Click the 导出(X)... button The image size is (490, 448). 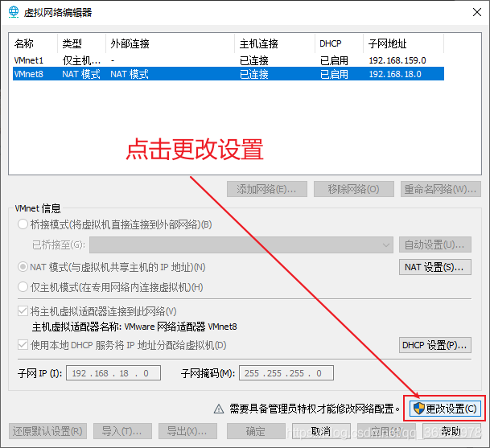(x=187, y=431)
